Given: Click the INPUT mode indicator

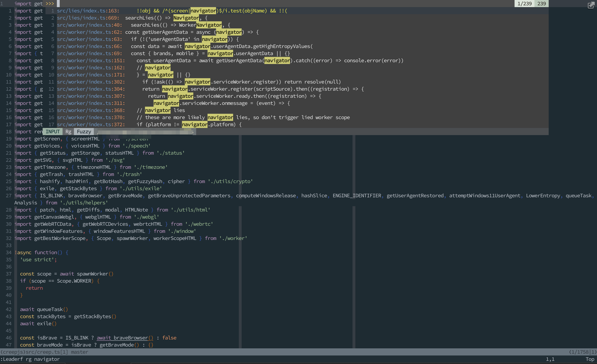Looking at the screenshot, I should pyautogui.click(x=53, y=132).
